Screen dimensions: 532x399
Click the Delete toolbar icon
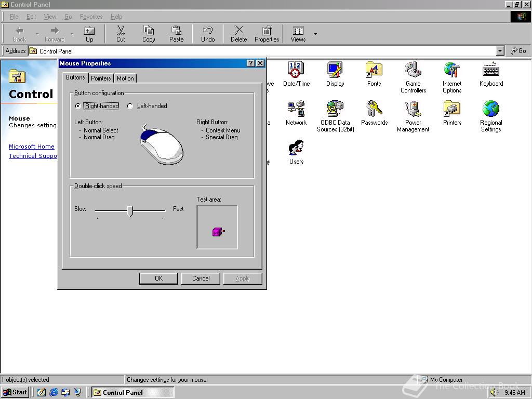239,34
